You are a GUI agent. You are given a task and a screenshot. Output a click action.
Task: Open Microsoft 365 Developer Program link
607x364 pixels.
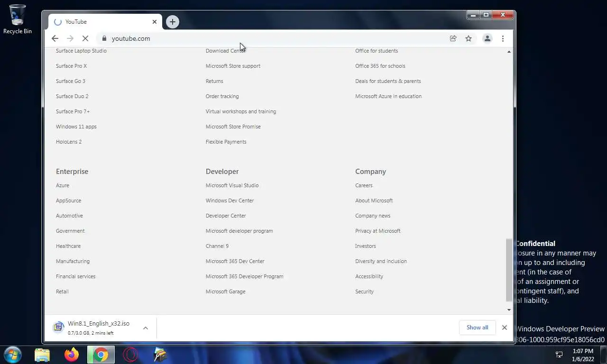tap(244, 276)
